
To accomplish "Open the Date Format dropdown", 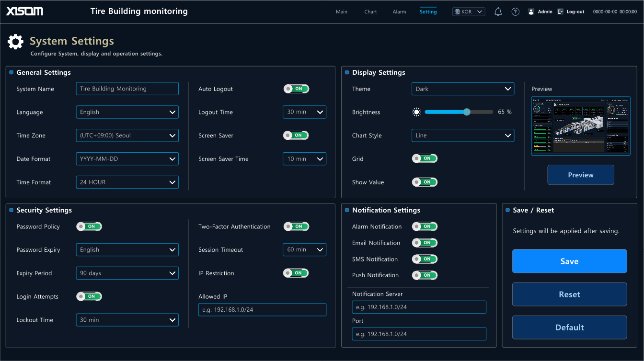I will pos(127,159).
